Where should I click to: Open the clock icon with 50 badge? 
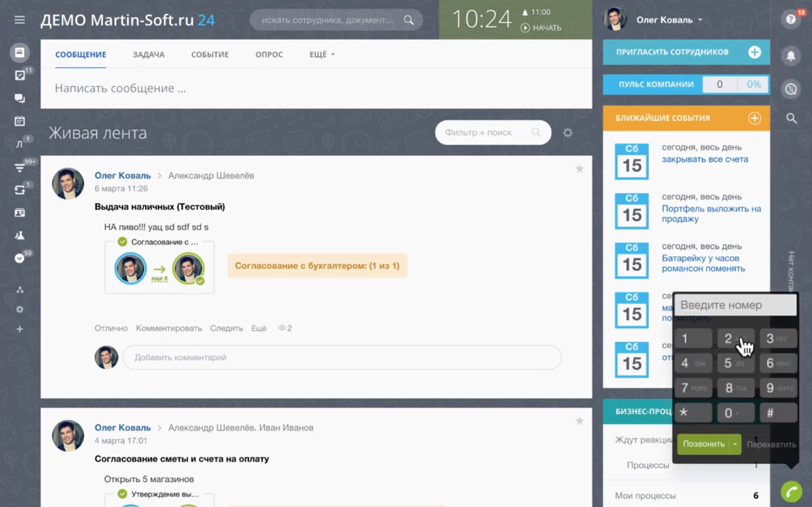click(x=20, y=258)
